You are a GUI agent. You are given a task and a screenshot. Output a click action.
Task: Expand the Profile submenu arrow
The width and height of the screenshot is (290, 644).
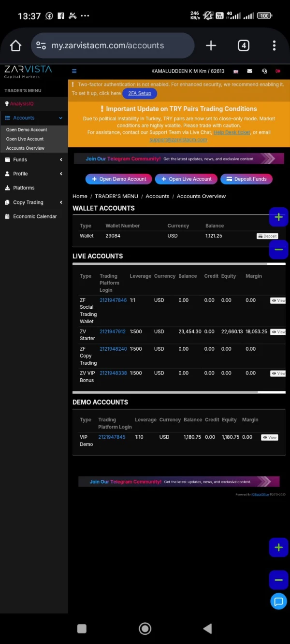61,173
